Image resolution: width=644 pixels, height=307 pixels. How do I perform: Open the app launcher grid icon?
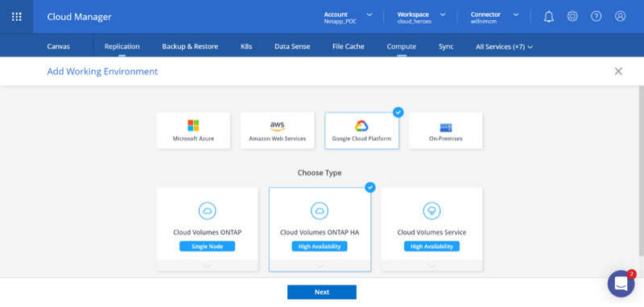[16, 17]
